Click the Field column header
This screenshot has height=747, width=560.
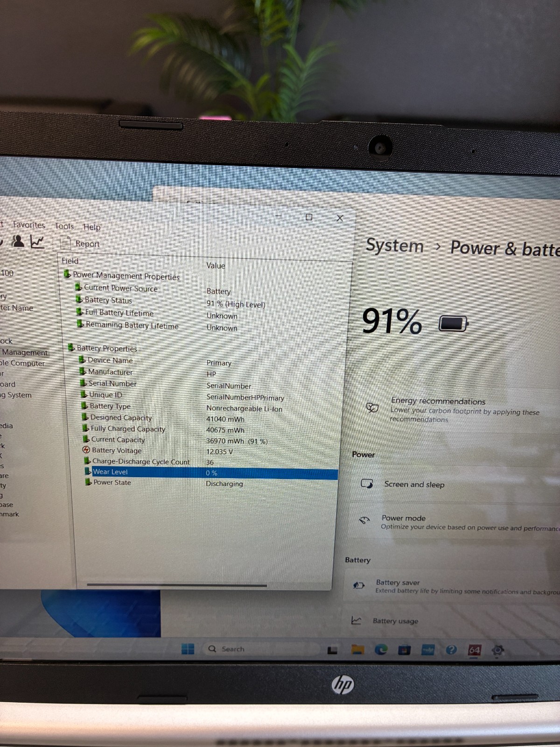(x=70, y=261)
